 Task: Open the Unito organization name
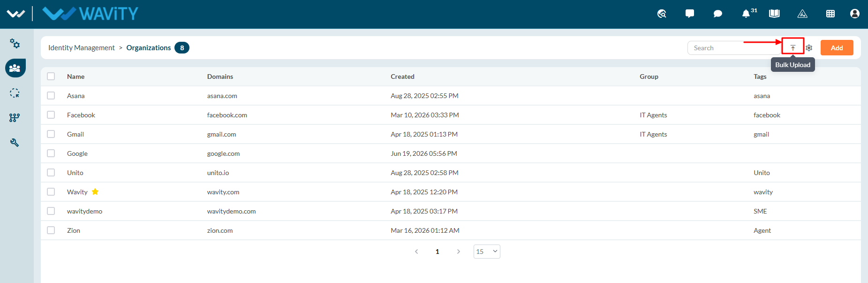(75, 173)
